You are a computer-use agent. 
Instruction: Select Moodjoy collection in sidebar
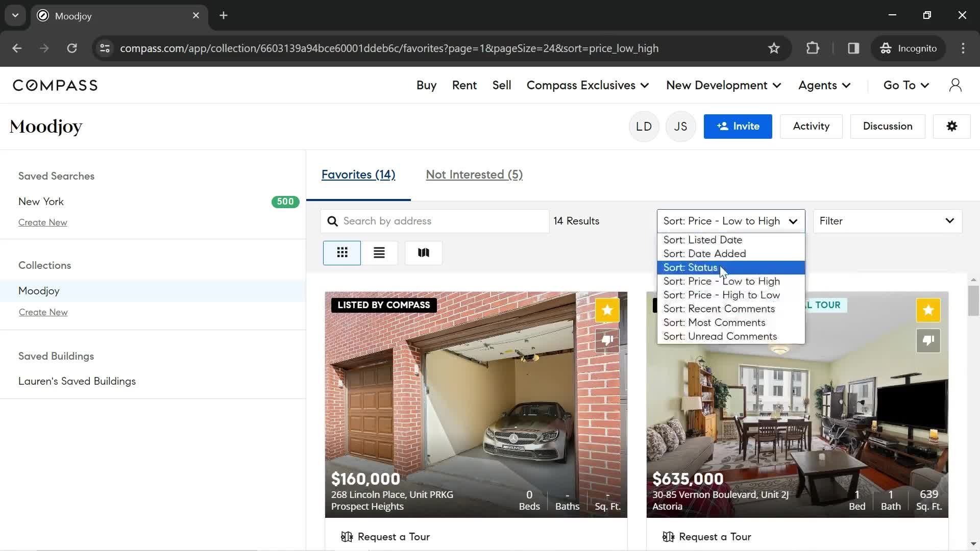click(153, 291)
